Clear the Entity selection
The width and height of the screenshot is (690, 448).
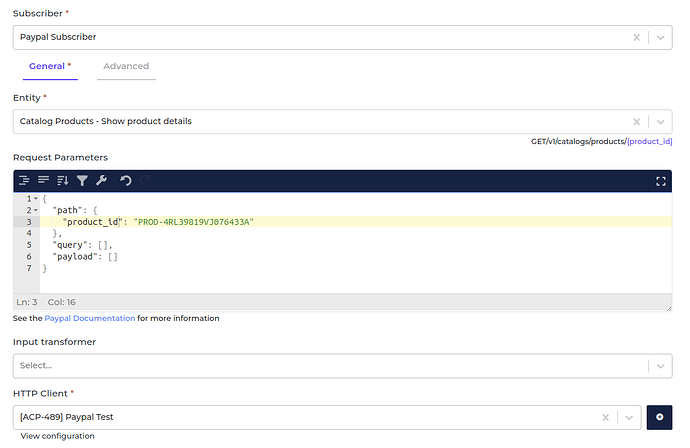pos(636,122)
